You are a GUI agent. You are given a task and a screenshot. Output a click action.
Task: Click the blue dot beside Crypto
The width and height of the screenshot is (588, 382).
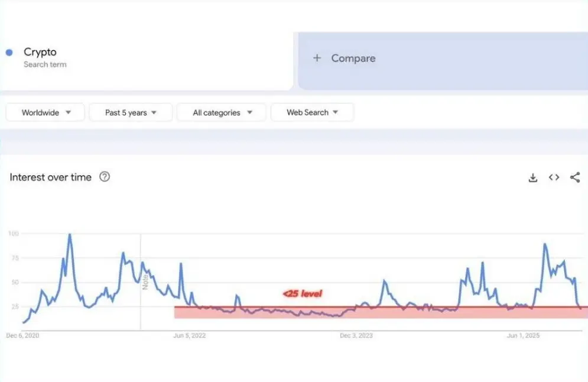click(9, 53)
